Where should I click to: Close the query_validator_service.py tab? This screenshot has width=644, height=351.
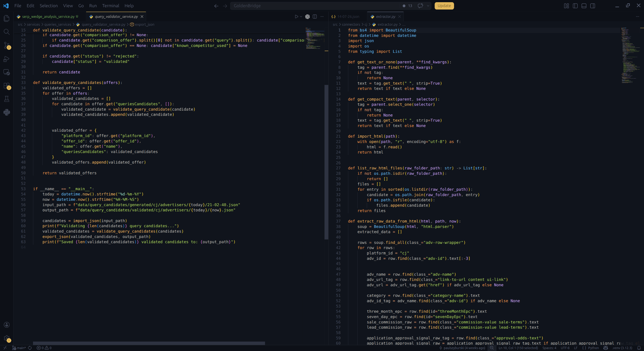coord(142,17)
